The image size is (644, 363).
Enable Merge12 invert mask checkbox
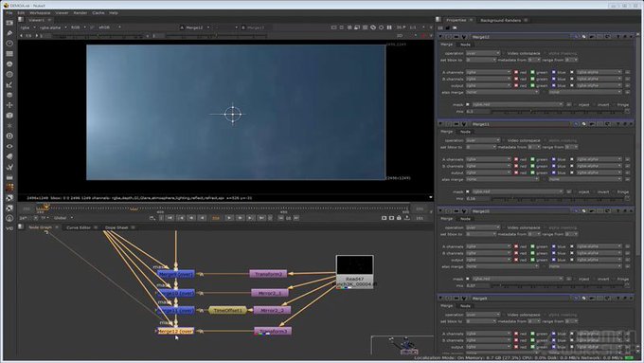click(x=594, y=104)
